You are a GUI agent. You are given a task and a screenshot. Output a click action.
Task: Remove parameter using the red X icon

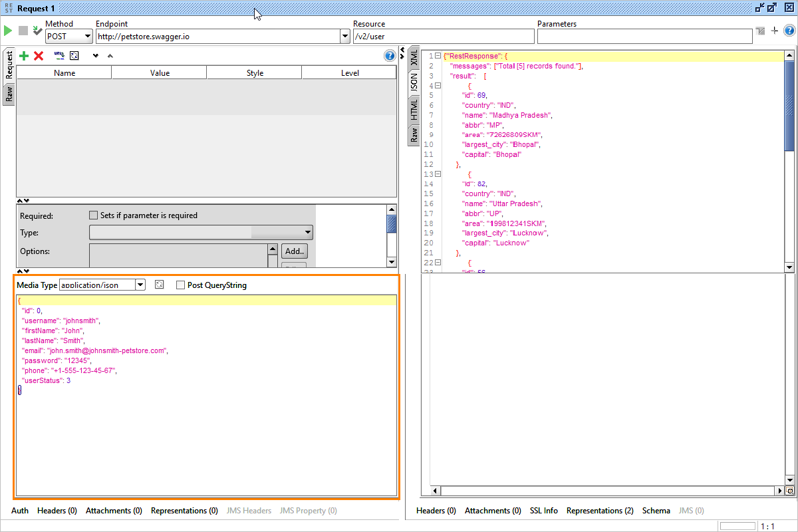click(39, 56)
